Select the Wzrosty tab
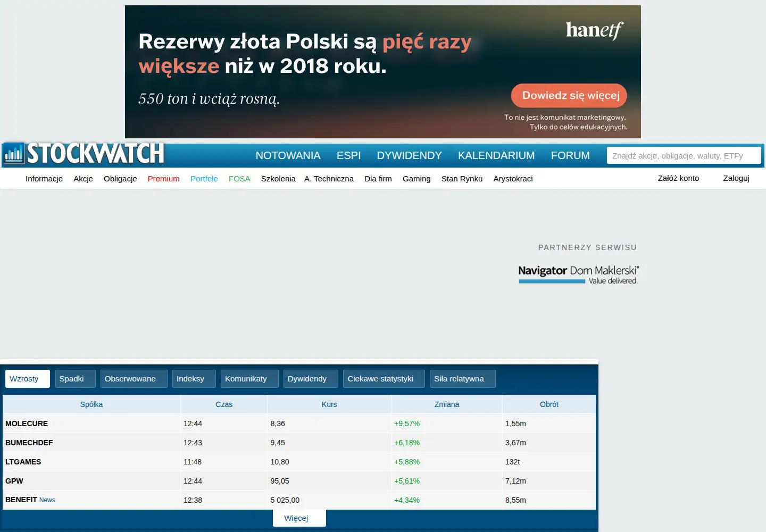The width and height of the screenshot is (766, 532). click(27, 379)
